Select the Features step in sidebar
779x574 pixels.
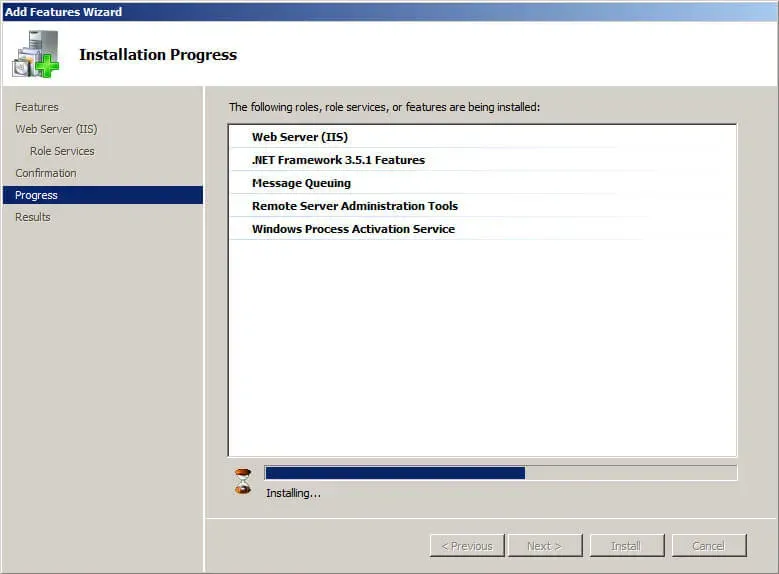pyautogui.click(x=37, y=107)
